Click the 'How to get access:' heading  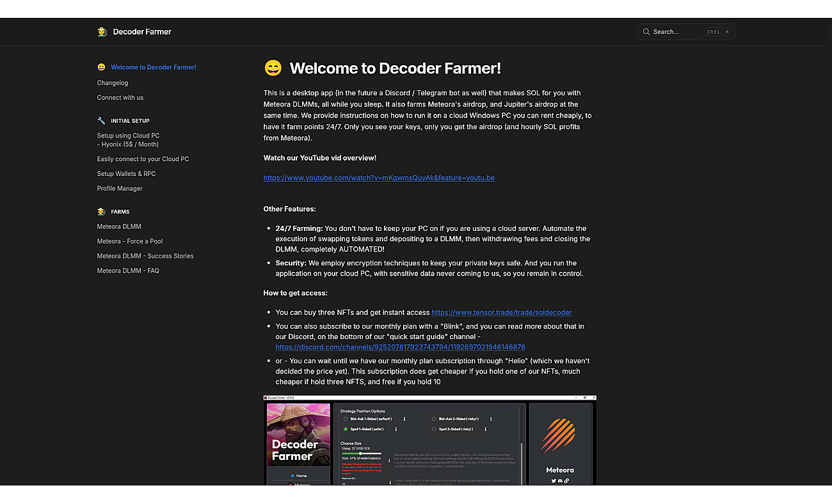tap(296, 293)
